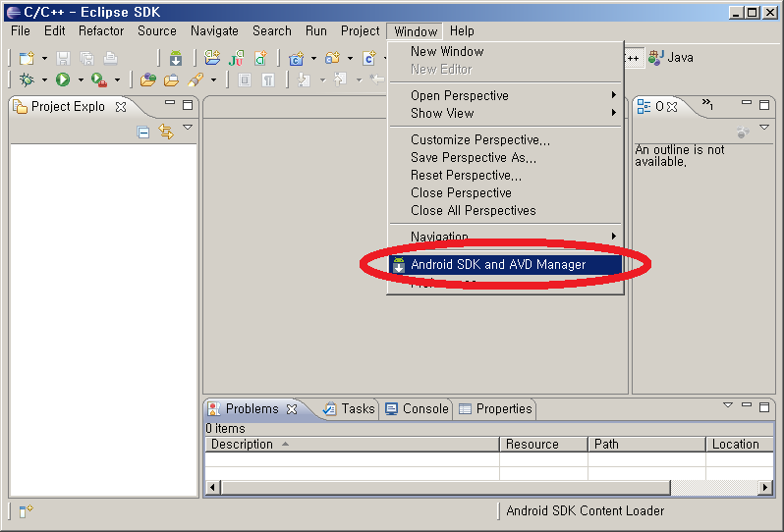Viewport: 784px width, 532px height.
Task: Click the Resource column header
Action: 543,444
